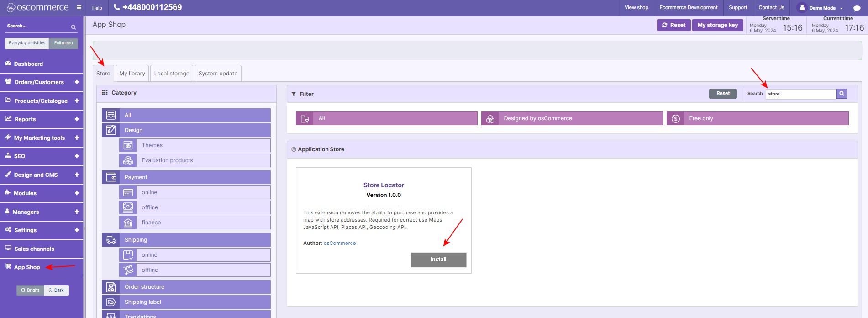Open the Help menu item

(97, 8)
